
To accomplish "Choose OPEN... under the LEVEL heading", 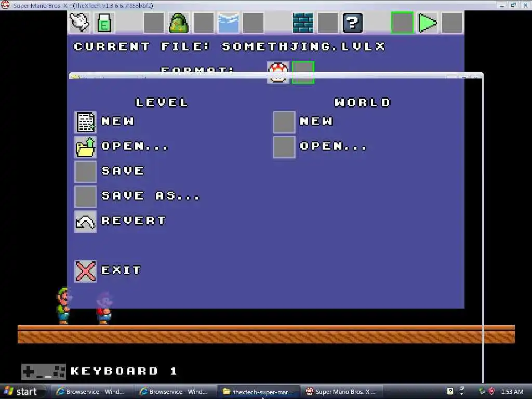I will click(135, 146).
